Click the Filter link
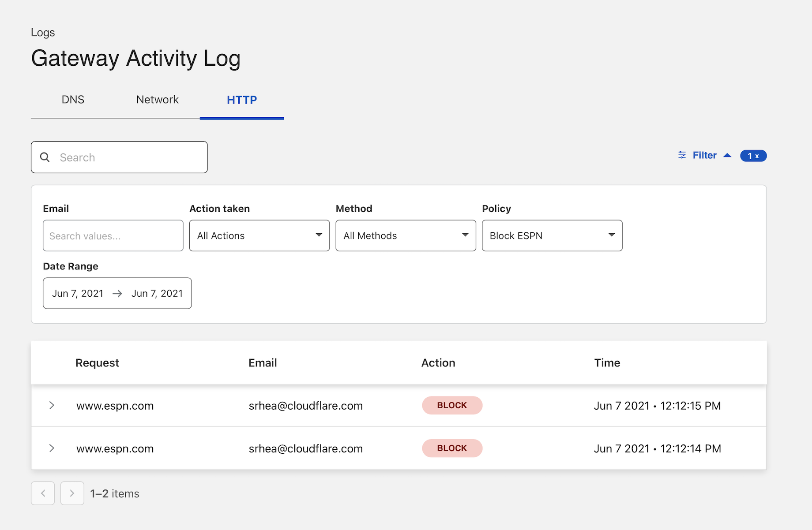Viewport: 812px width, 530px height. tap(704, 155)
